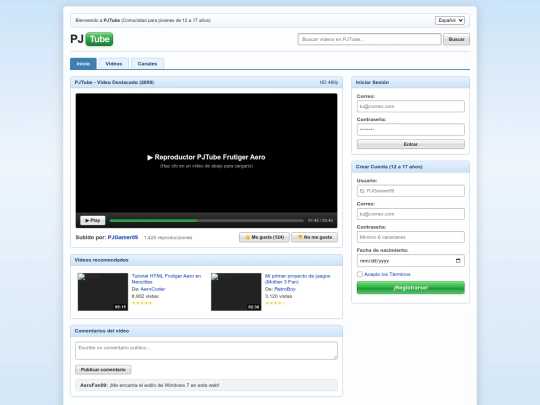This screenshot has height=405, width=540.
Task: Open the Español language dropdown
Action: pos(450,20)
